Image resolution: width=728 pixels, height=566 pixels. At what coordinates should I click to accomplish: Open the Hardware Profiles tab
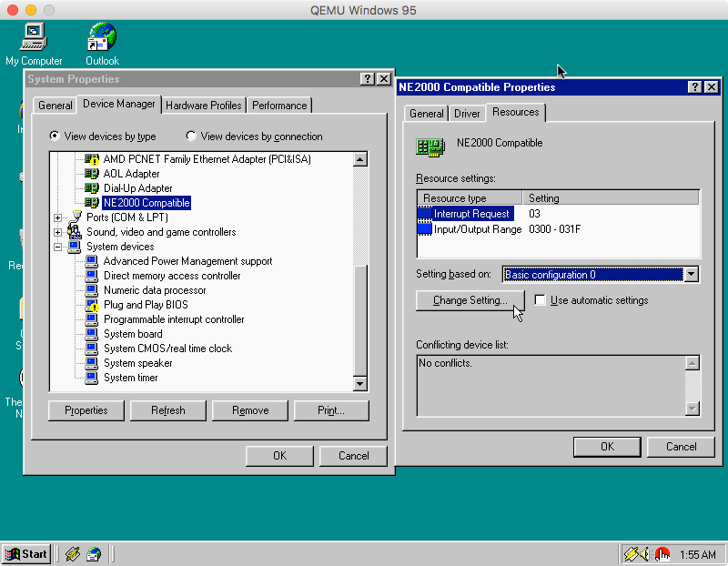203,106
